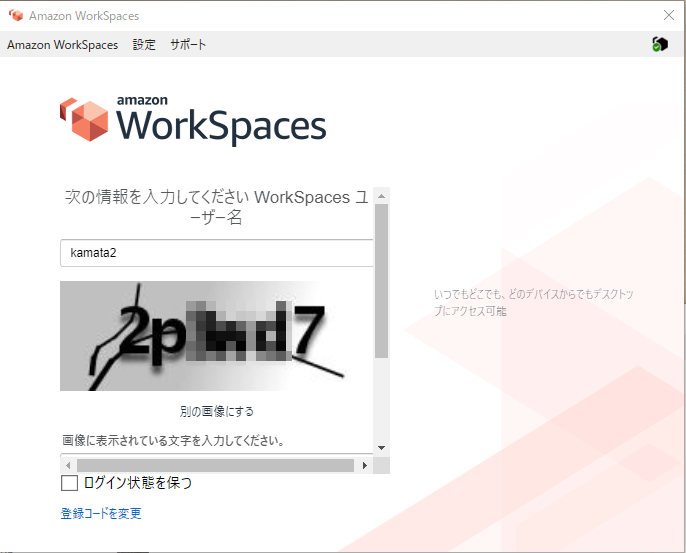
Task: Open the Amazon WorkSpaces menu
Action: point(63,45)
